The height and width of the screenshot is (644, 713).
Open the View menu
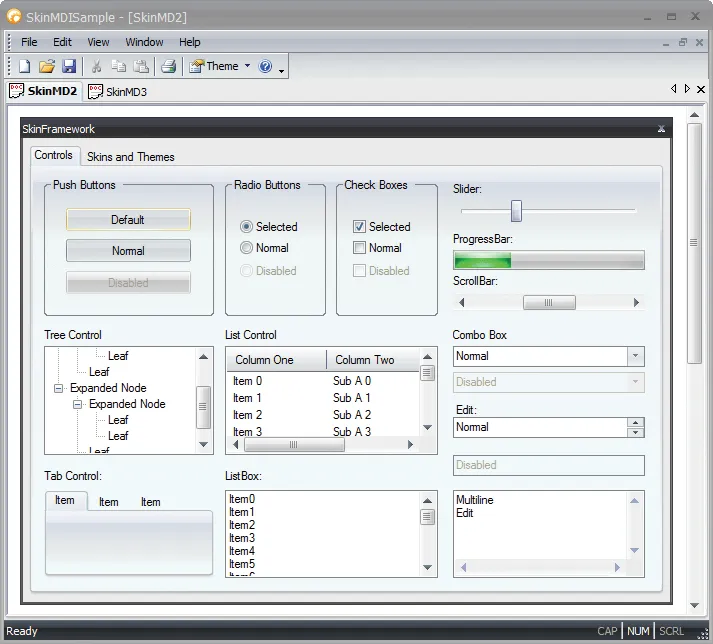click(x=98, y=42)
